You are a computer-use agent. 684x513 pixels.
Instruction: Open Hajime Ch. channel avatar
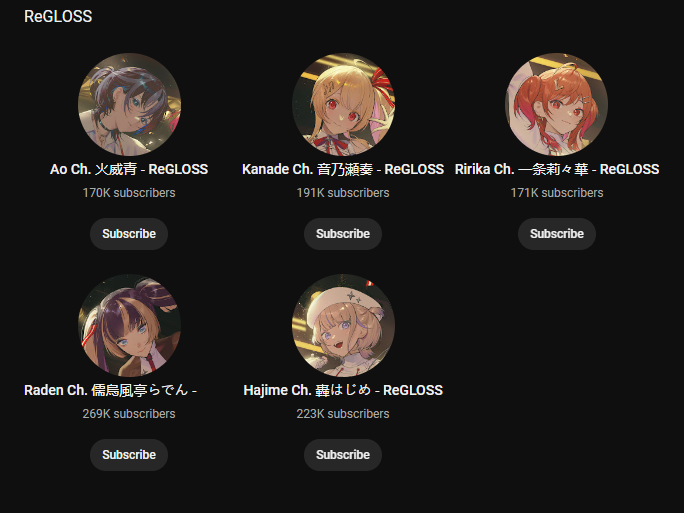(x=343, y=325)
